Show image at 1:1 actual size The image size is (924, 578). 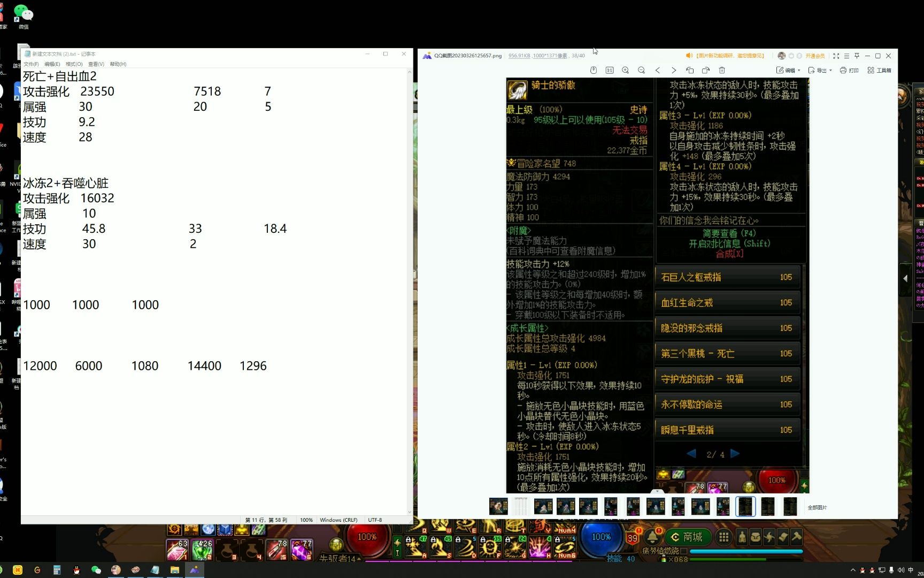pos(610,70)
